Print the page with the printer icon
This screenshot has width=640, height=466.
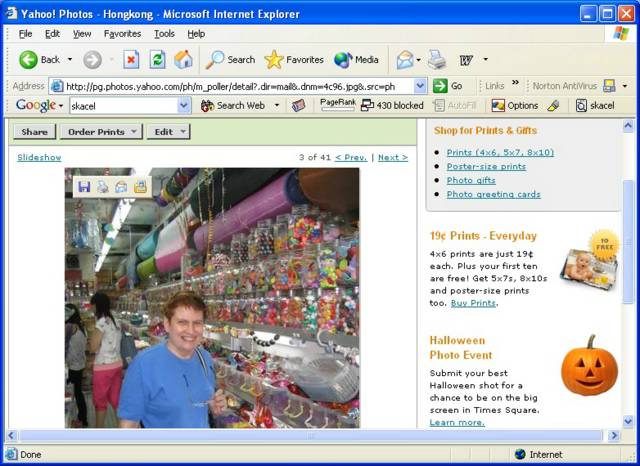[x=437, y=60]
